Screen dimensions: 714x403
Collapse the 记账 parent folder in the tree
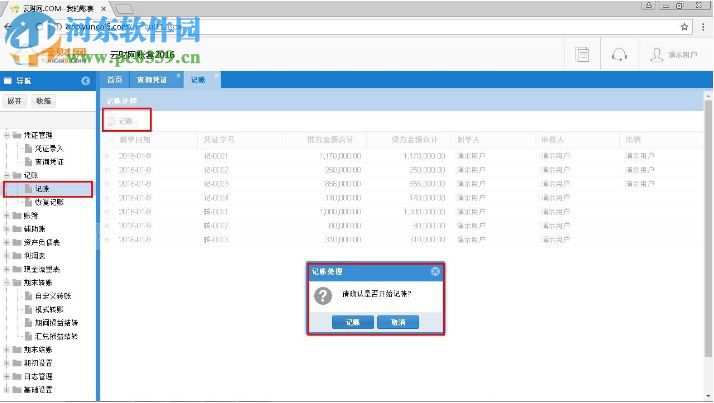7,175
